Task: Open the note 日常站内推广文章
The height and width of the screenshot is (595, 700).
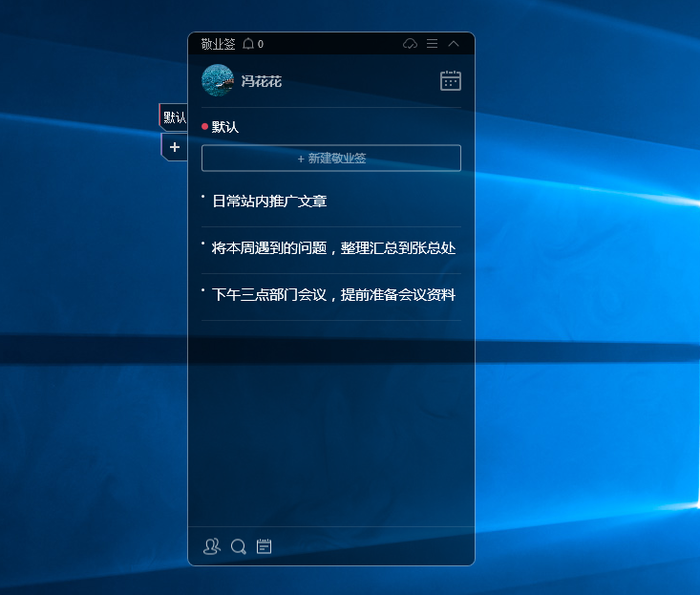Action: (x=269, y=202)
